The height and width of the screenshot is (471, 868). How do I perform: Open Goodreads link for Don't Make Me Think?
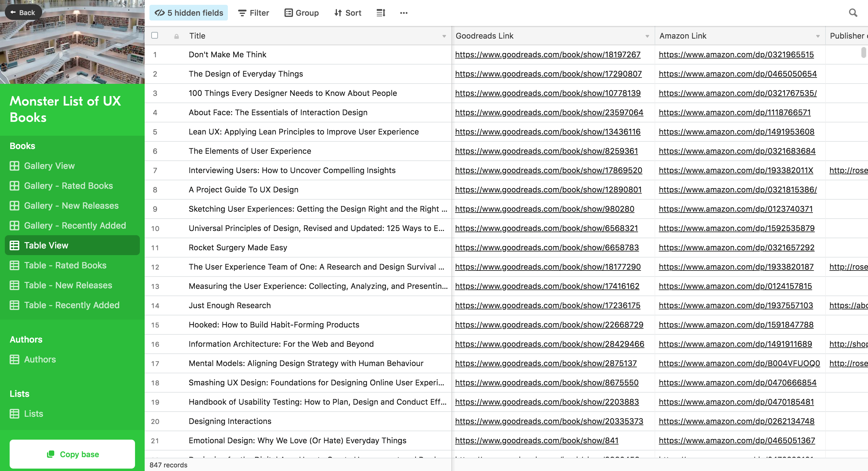pos(548,55)
